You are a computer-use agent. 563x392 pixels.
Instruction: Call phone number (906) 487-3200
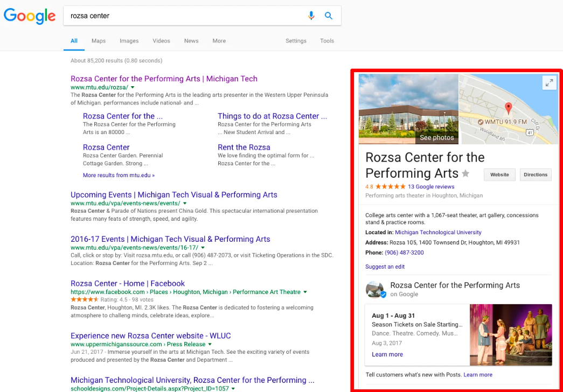tap(404, 253)
